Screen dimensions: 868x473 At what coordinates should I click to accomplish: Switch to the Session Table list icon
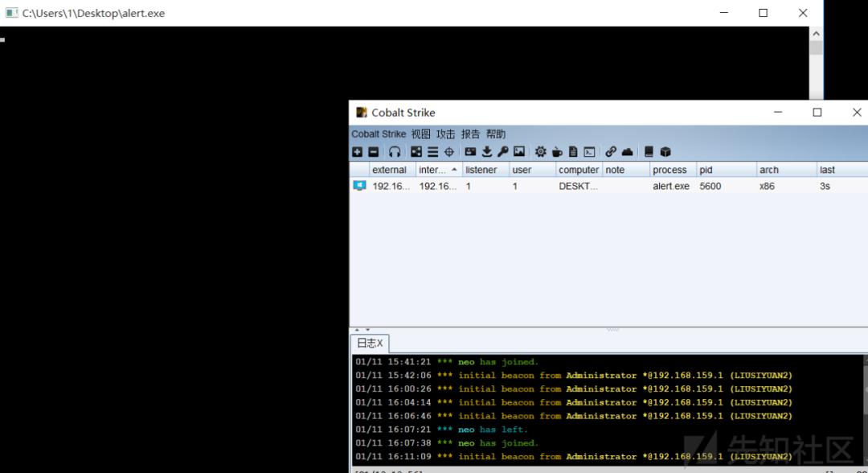coord(432,152)
